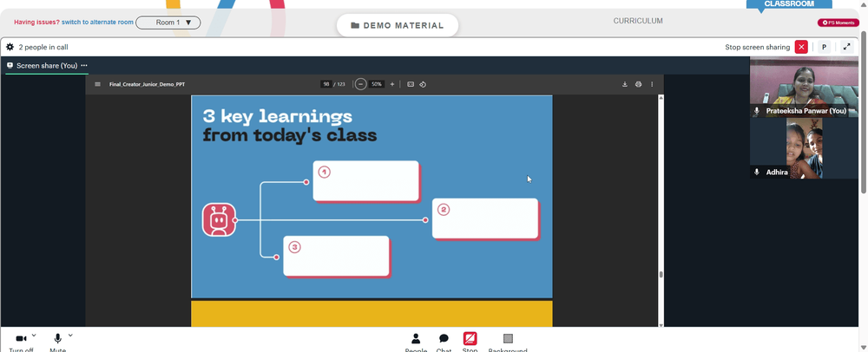
Task: Expand the Room 1 dropdown
Action: click(x=168, y=23)
